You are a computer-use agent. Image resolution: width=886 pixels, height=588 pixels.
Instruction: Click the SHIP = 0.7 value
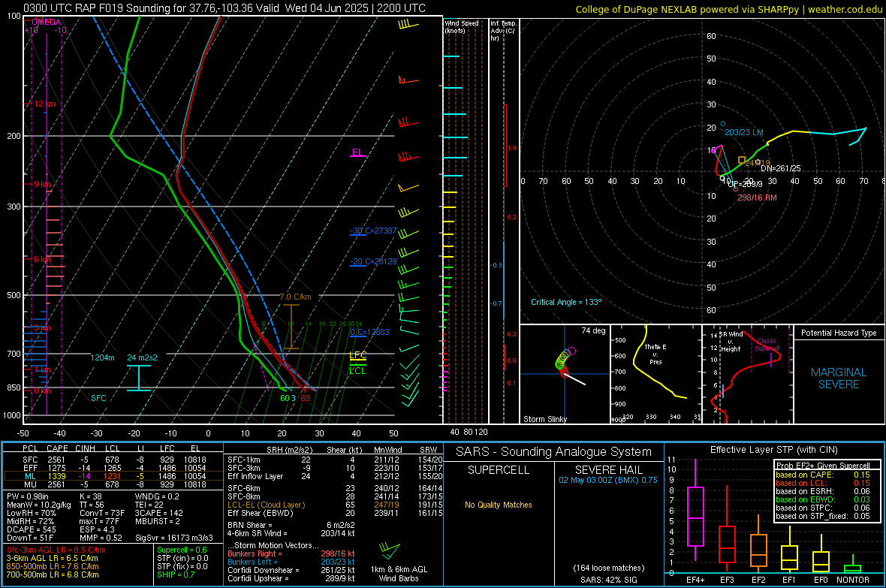pyautogui.click(x=176, y=574)
